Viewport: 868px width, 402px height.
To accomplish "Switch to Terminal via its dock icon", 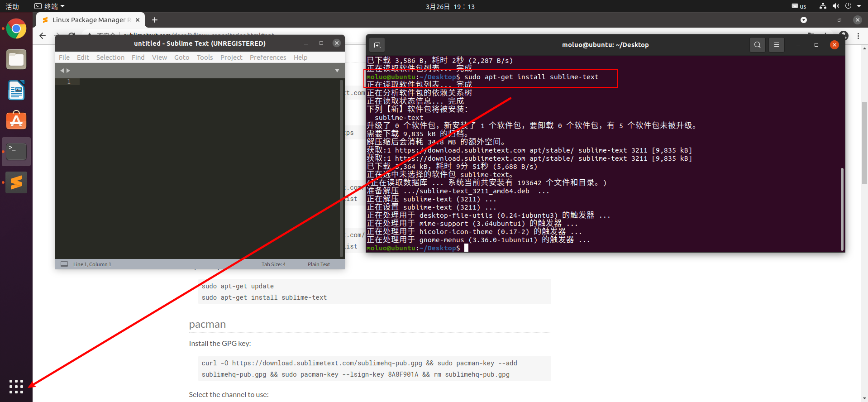I will pyautogui.click(x=16, y=152).
